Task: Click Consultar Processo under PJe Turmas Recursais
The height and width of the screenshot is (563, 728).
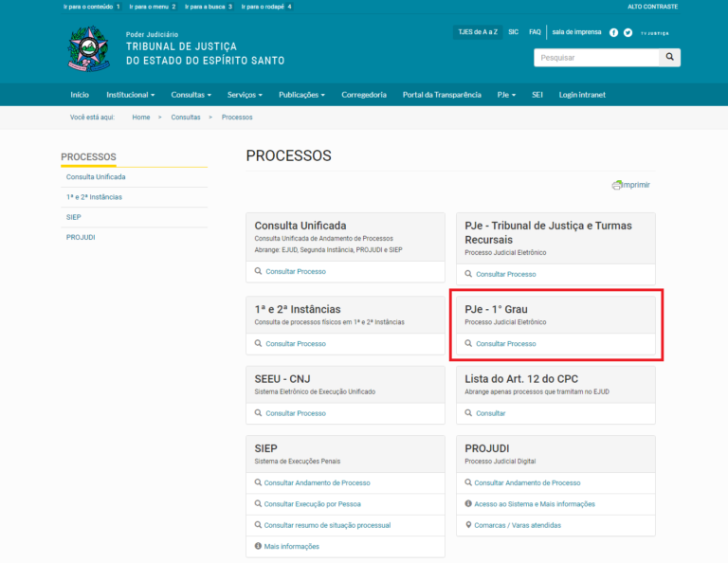Action: pos(506,274)
